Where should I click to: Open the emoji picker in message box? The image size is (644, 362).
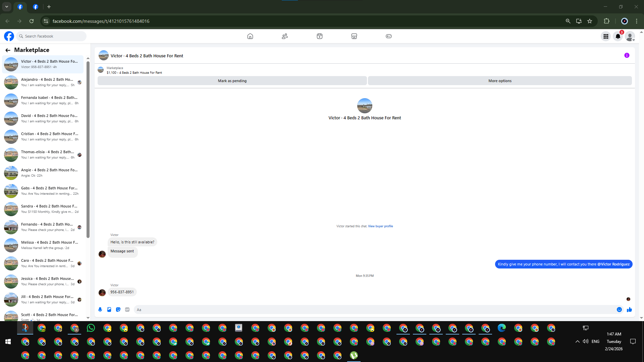619,310
